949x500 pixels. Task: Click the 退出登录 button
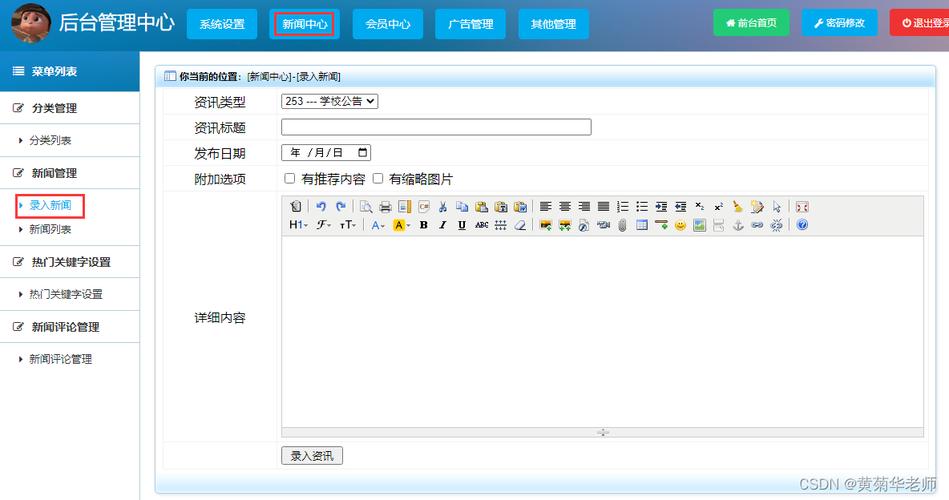920,23
